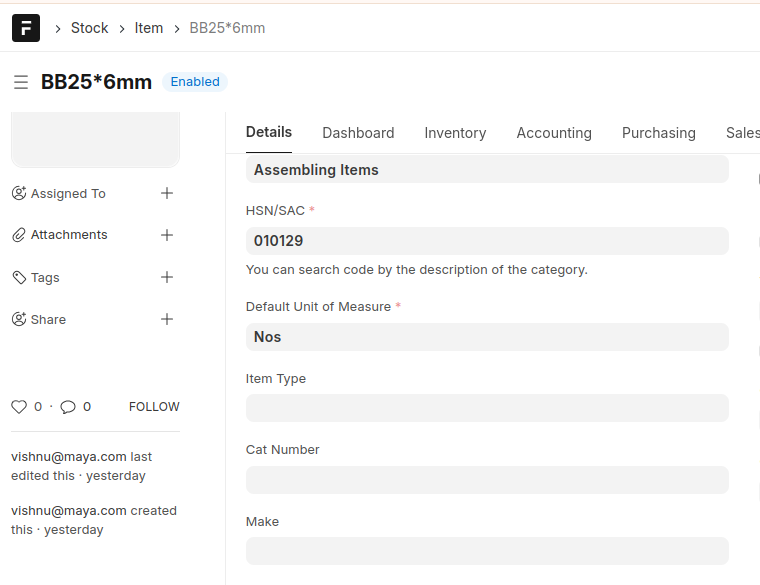
Task: Add attachment using the Attachments plus icon
Action: point(167,235)
